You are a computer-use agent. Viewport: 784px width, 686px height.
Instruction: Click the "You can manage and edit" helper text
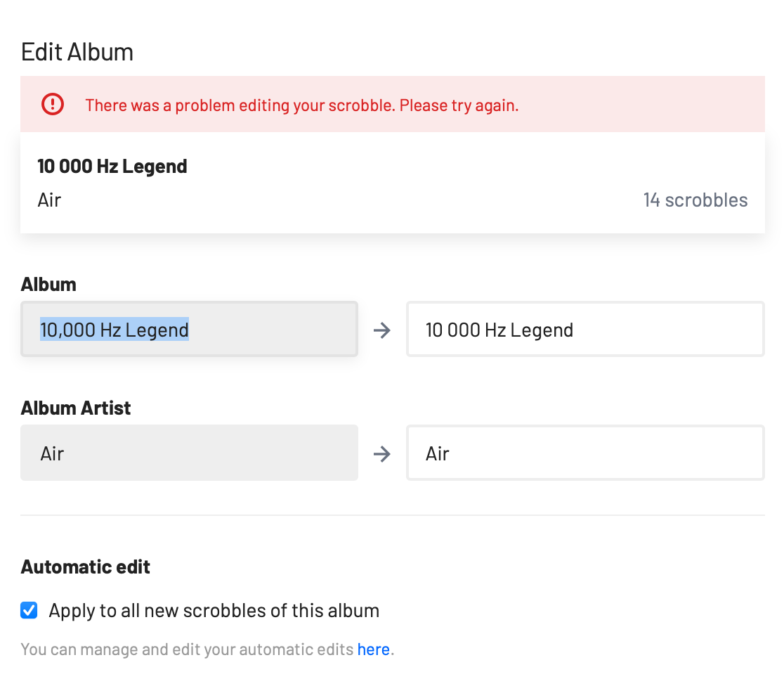(188, 649)
